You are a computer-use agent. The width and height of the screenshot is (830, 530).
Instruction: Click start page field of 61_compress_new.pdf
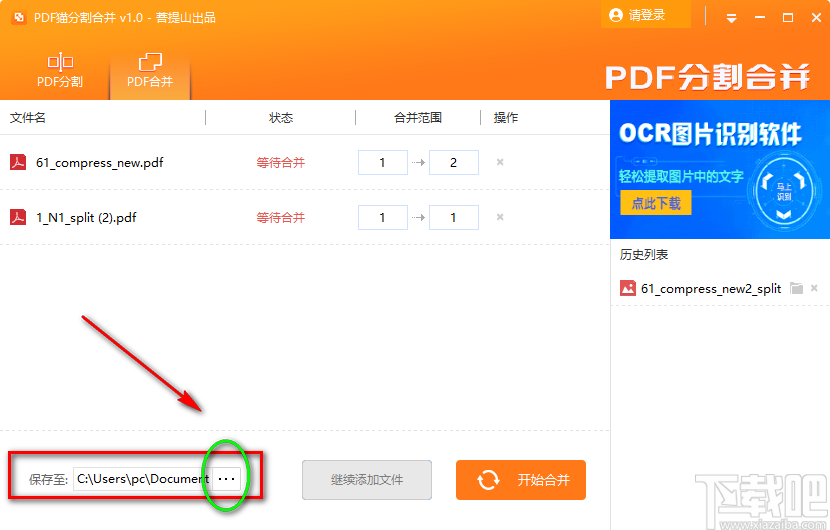pyautogui.click(x=383, y=162)
